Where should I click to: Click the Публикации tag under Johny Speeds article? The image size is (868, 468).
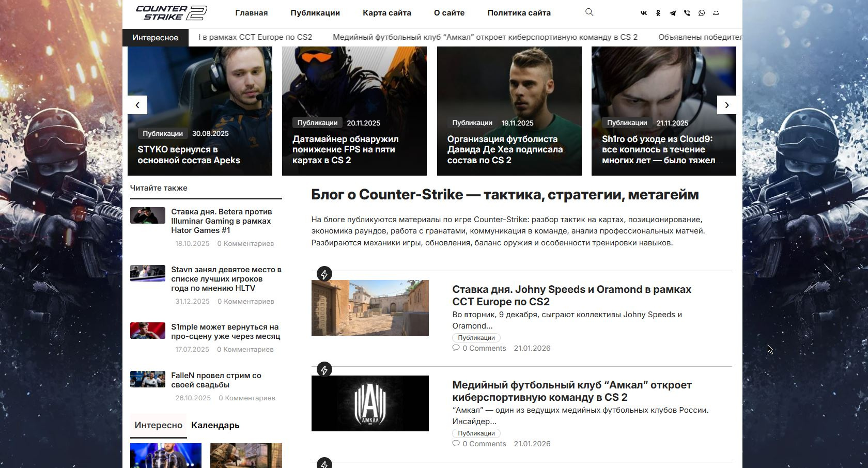pos(476,338)
